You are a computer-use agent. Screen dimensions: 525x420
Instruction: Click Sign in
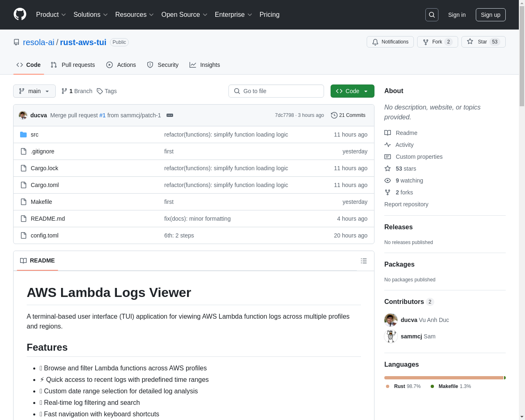point(457,15)
